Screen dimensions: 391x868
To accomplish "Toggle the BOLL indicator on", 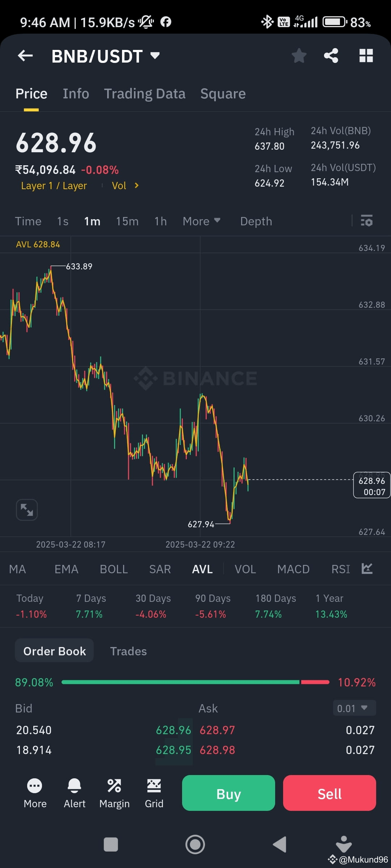I will coord(114,569).
